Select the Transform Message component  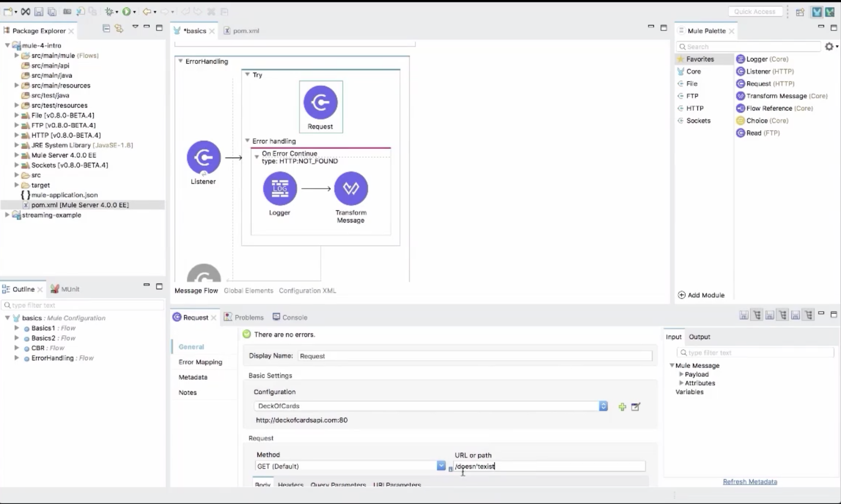pyautogui.click(x=351, y=189)
